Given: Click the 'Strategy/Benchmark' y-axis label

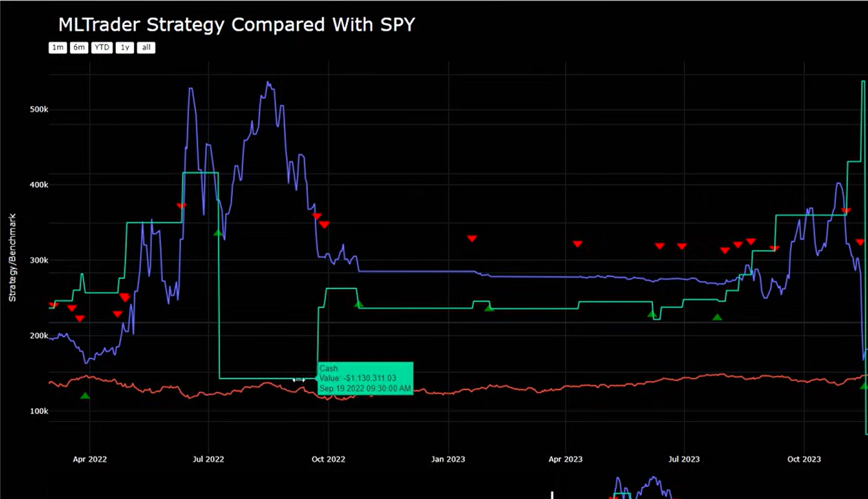Looking at the screenshot, I should point(12,257).
